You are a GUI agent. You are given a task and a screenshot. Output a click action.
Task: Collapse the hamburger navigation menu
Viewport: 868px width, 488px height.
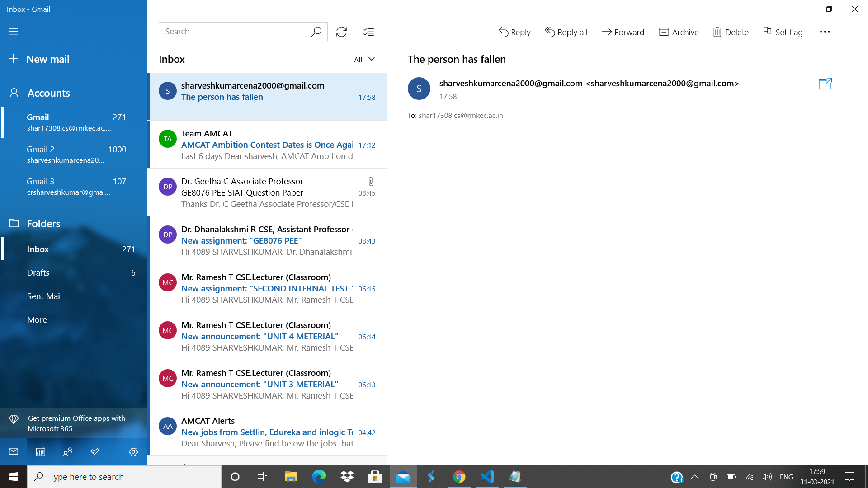[x=14, y=31]
